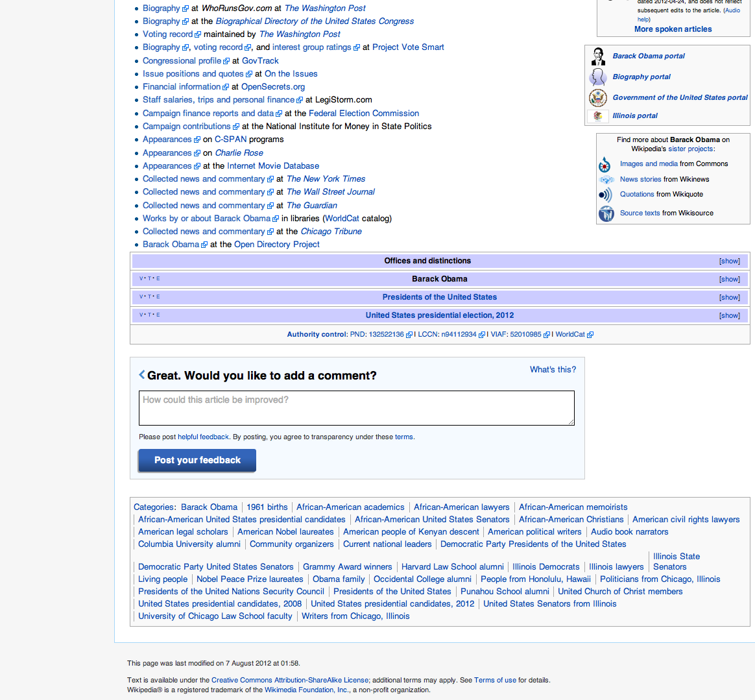Click the Wikimedia Commons logo icon

click(x=605, y=164)
